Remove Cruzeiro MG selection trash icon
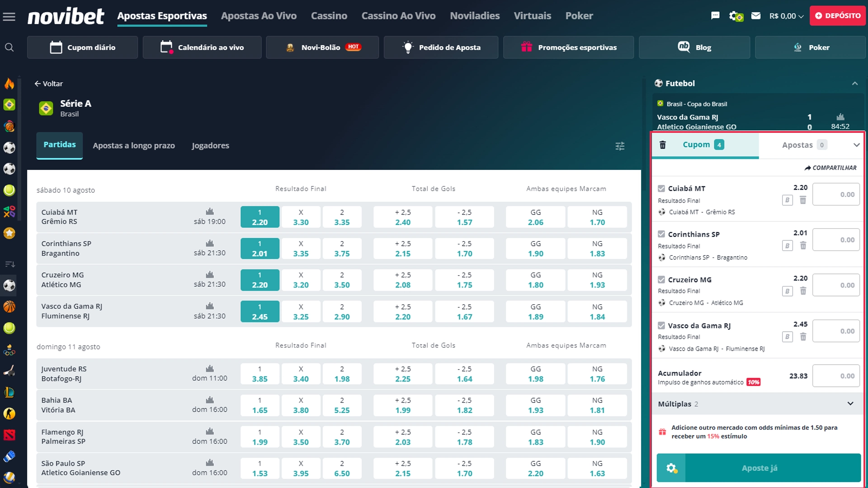The height and width of the screenshot is (488, 868). [x=803, y=291]
